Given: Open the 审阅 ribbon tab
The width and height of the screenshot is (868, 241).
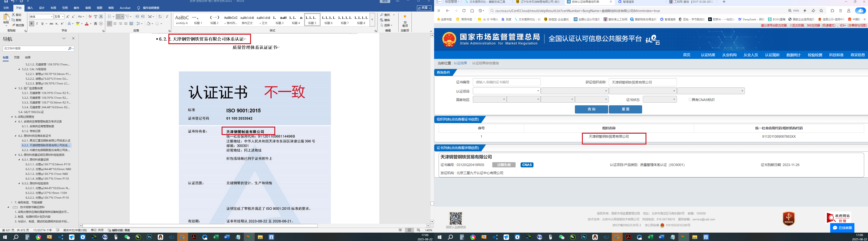Looking at the screenshot, I should click(88, 8).
